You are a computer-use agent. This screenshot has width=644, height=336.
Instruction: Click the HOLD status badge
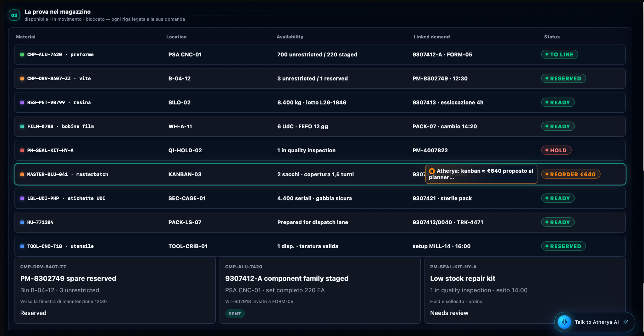point(556,150)
